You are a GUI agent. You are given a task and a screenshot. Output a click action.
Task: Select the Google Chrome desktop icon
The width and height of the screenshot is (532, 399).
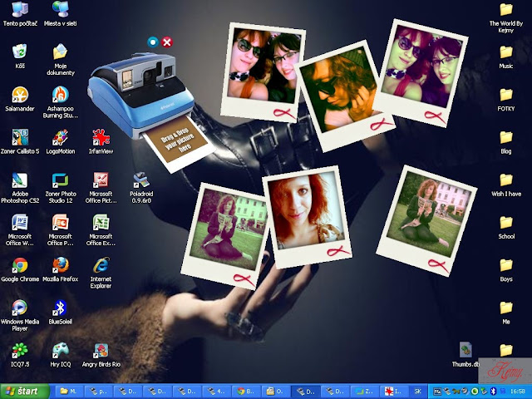(20, 269)
